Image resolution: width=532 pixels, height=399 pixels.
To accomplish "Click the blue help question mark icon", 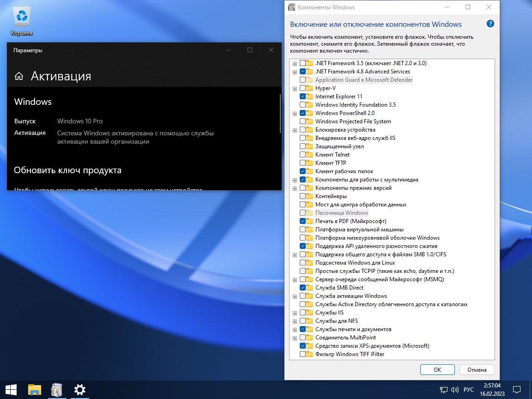I will click(x=490, y=24).
